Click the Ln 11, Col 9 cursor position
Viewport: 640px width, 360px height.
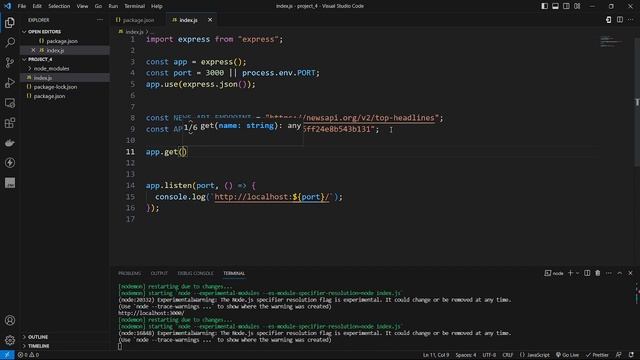[x=436, y=355]
